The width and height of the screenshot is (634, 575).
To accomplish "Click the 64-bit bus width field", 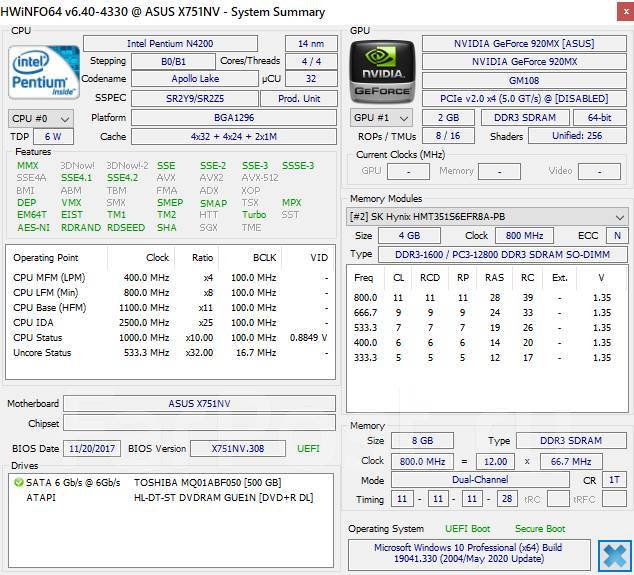I will coord(600,118).
